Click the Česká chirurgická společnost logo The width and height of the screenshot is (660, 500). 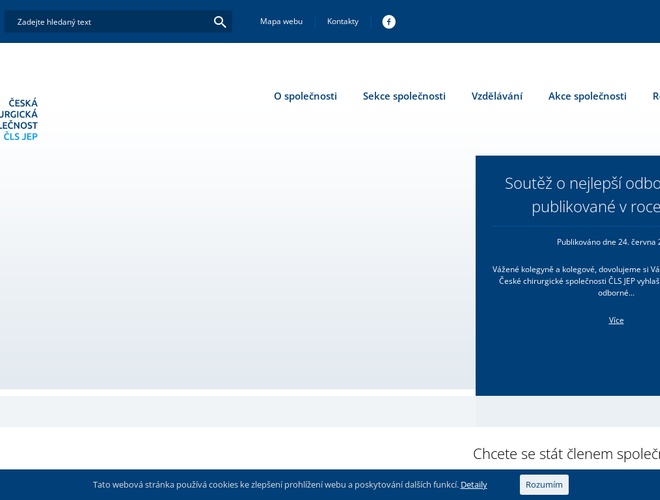pyautogui.click(x=20, y=119)
